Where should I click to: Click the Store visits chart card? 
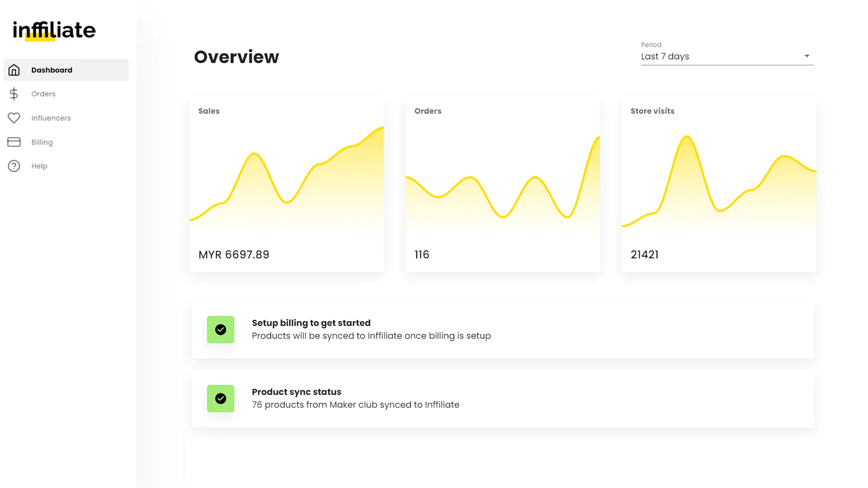click(719, 185)
